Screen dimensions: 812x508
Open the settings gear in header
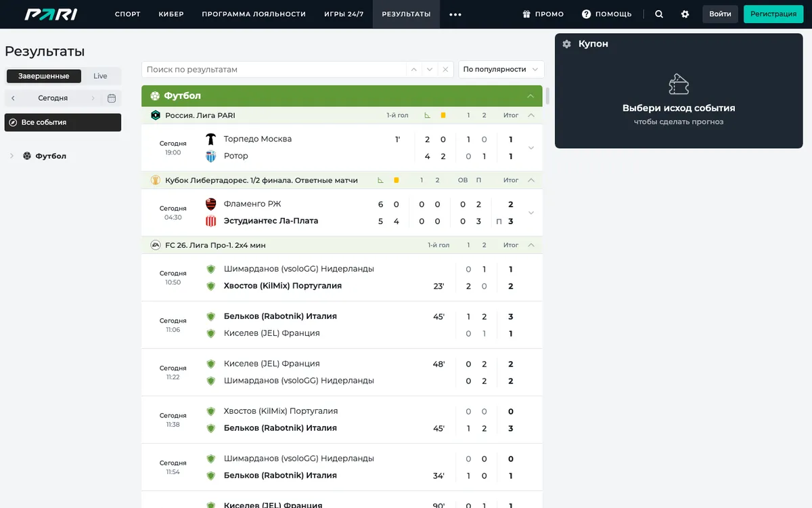685,14
